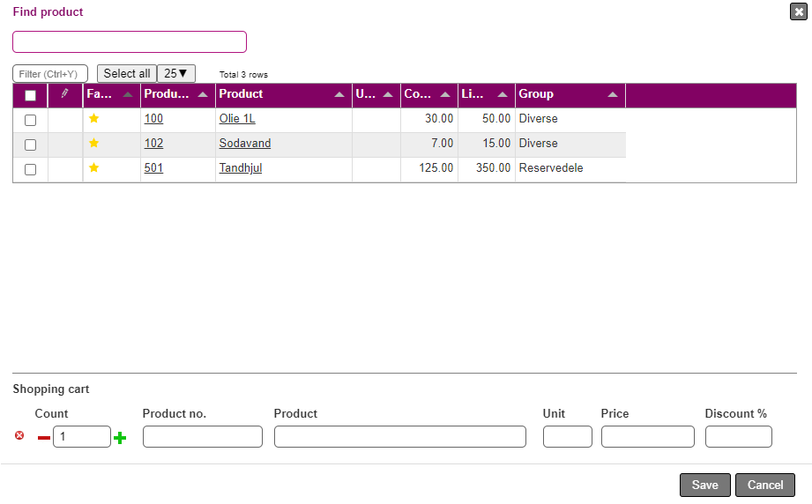The height and width of the screenshot is (504, 812).
Task: Open product number 102 link
Action: tap(153, 144)
